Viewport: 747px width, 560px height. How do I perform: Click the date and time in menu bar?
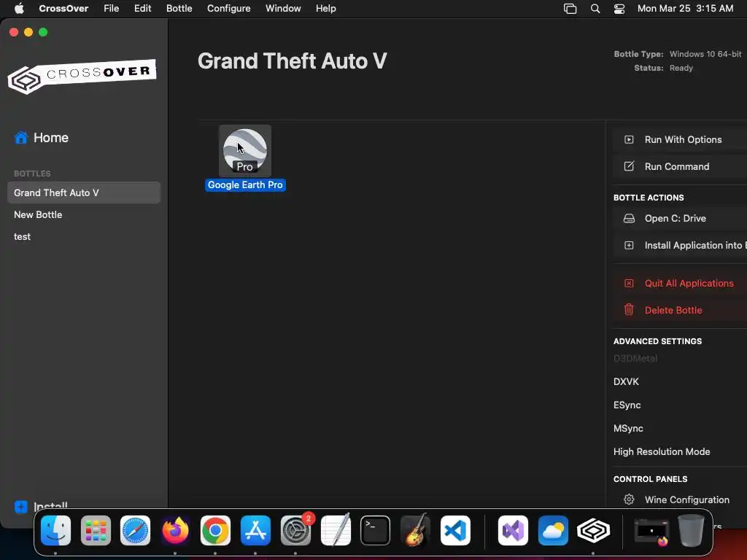685,9
